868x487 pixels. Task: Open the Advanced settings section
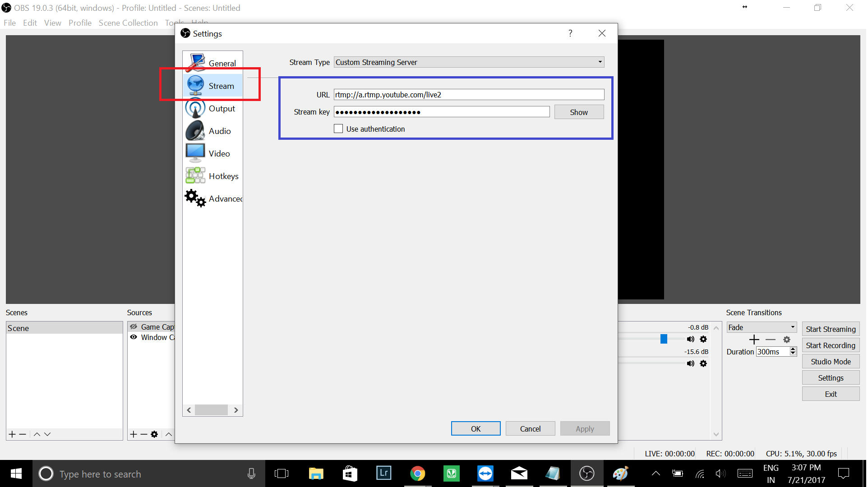[x=212, y=198]
